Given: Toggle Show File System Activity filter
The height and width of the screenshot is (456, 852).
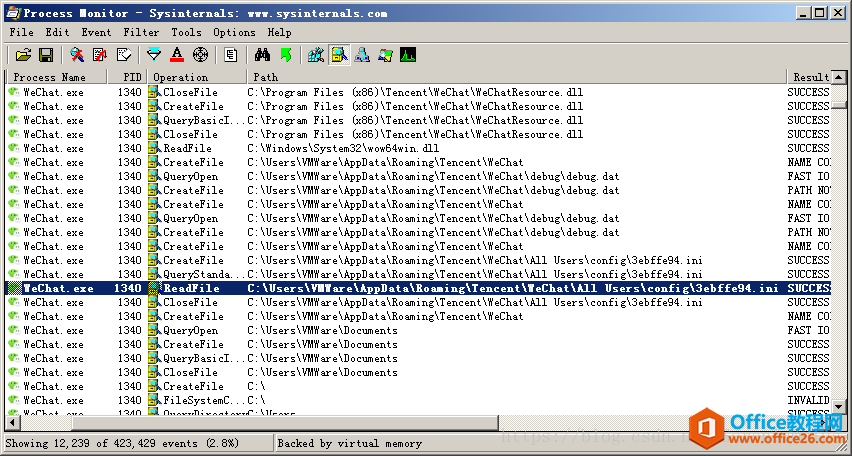Looking at the screenshot, I should coord(340,54).
